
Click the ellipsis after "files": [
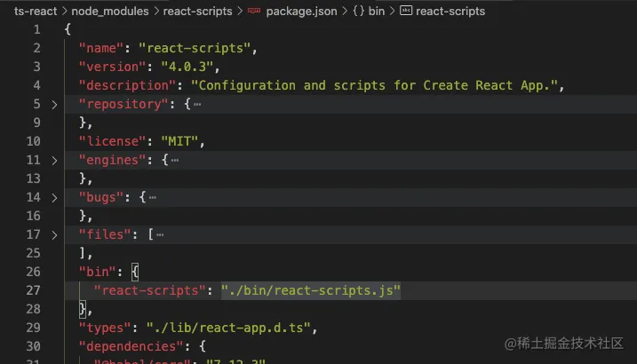(x=160, y=235)
